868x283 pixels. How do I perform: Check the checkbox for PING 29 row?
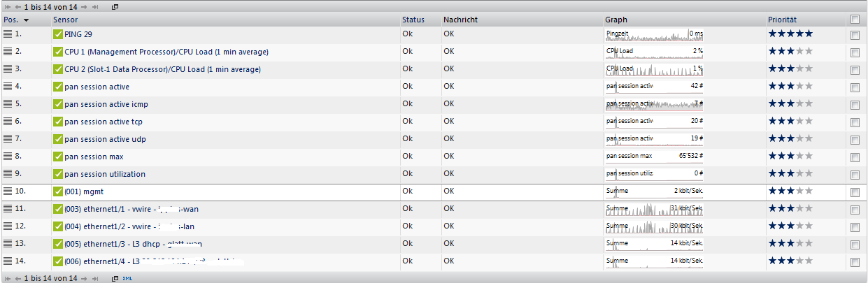855,34
